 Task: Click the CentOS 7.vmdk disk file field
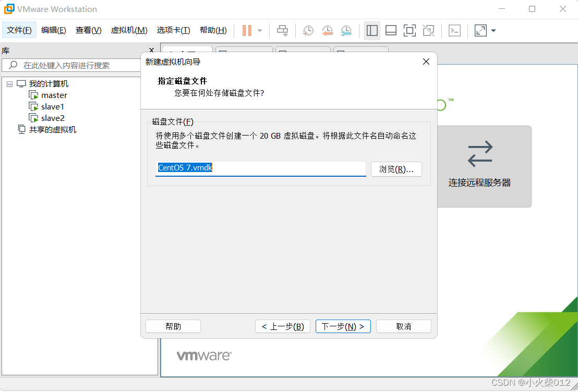coord(261,169)
